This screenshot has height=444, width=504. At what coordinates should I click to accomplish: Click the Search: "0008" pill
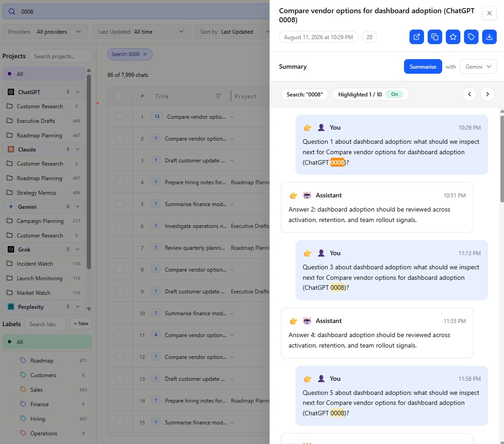tap(304, 94)
